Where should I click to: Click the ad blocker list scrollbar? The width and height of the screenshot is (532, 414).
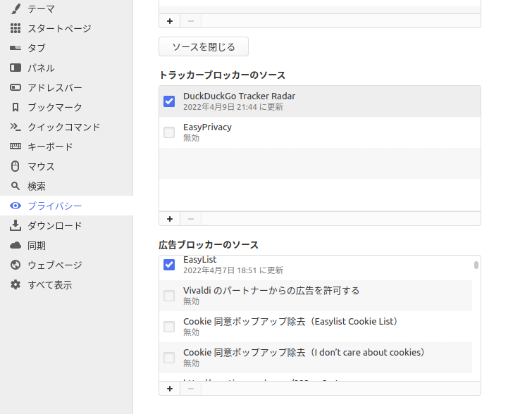(476, 265)
